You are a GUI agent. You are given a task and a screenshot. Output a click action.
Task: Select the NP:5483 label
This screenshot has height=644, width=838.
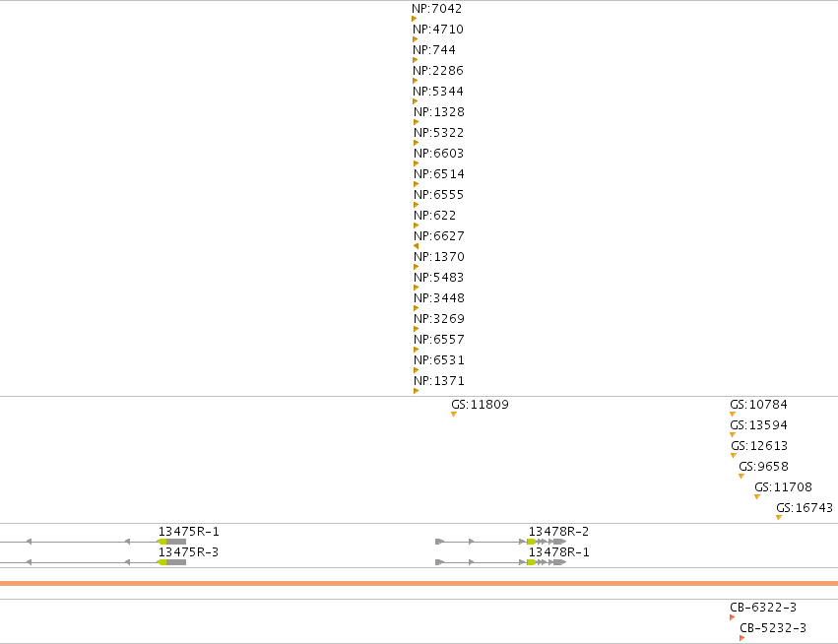439,278
